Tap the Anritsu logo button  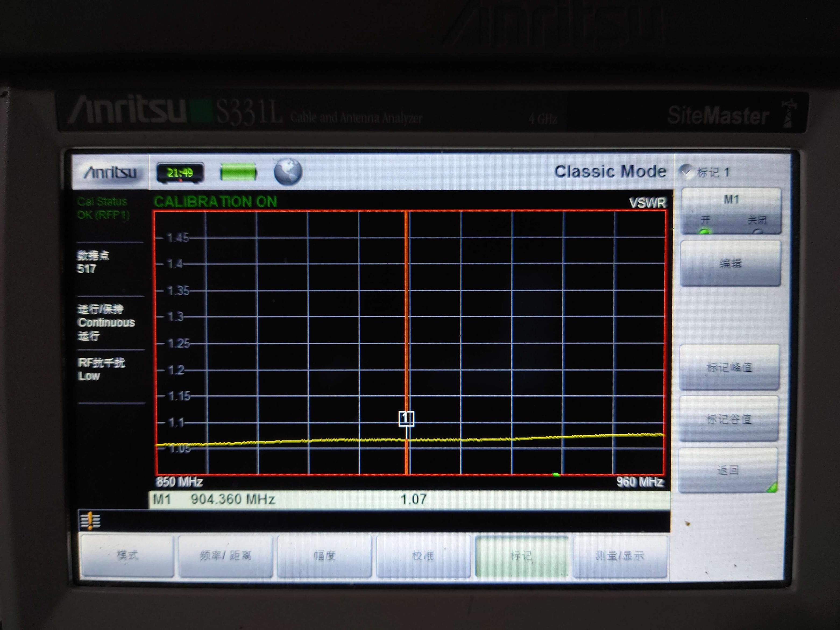(110, 173)
